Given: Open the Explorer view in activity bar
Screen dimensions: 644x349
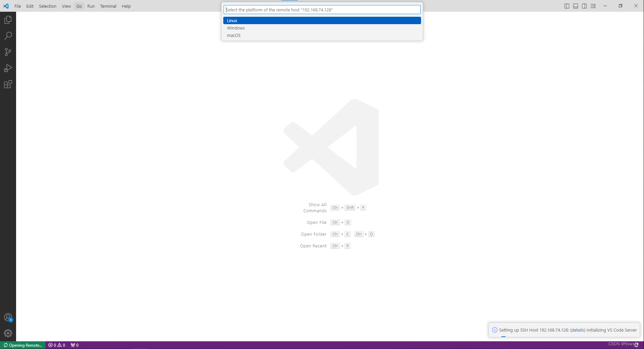Looking at the screenshot, I should (8, 20).
